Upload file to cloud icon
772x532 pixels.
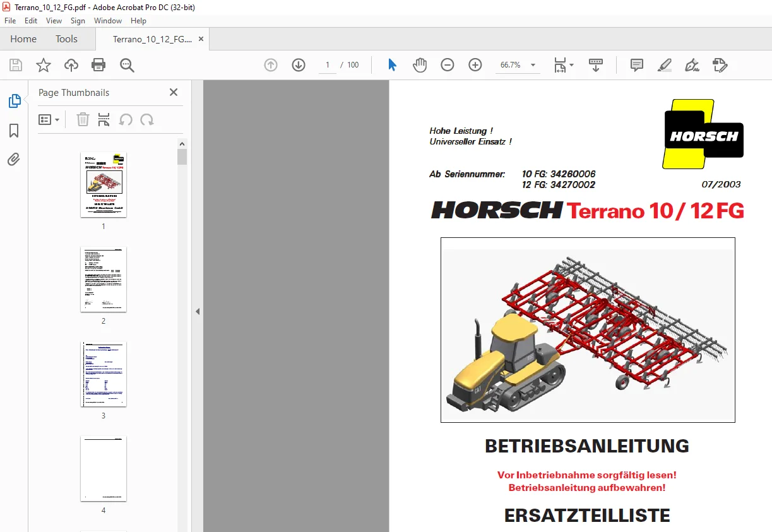pyautogui.click(x=71, y=65)
